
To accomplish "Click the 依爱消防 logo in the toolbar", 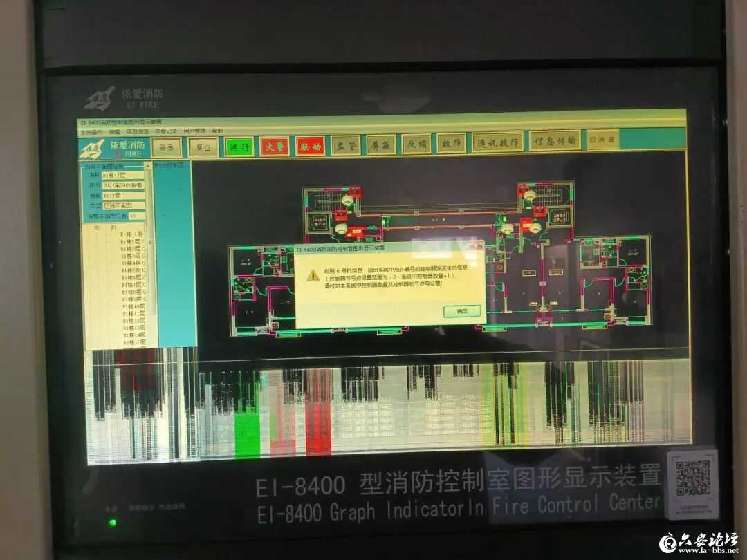I will 113,149.
